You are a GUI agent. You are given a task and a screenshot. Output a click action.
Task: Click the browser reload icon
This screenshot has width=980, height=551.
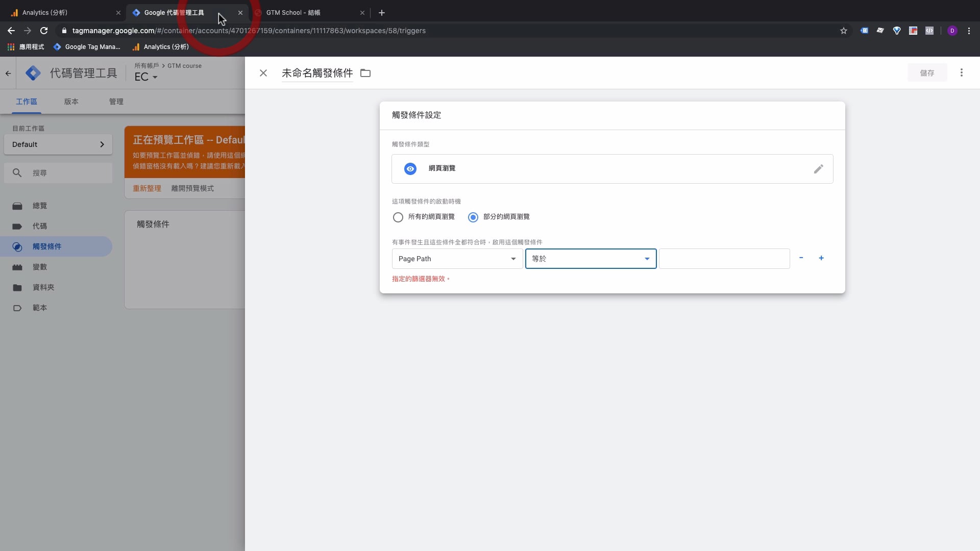pos(44,31)
